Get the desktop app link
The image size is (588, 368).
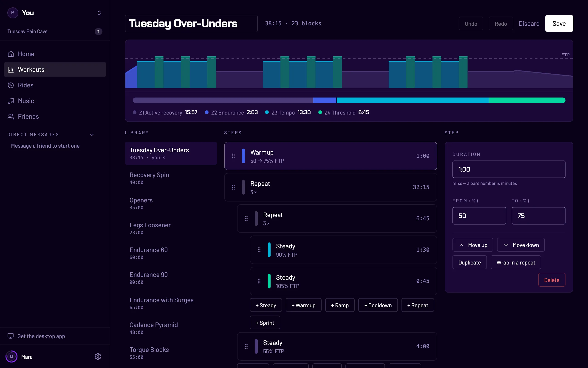pos(41,336)
